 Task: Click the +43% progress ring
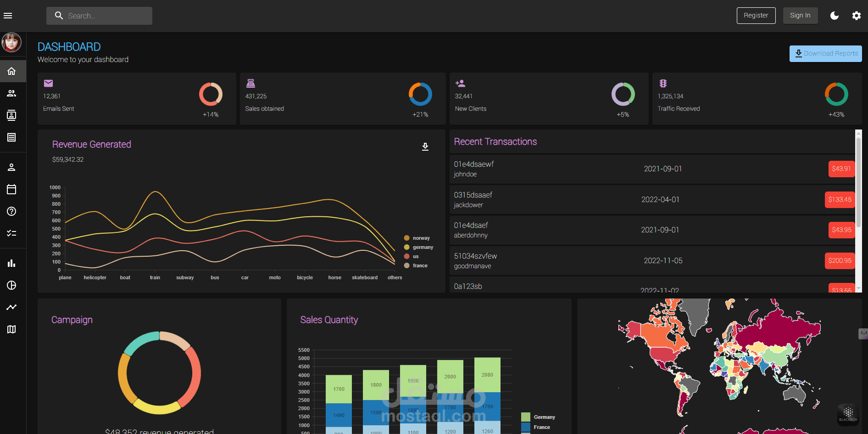[x=836, y=94]
